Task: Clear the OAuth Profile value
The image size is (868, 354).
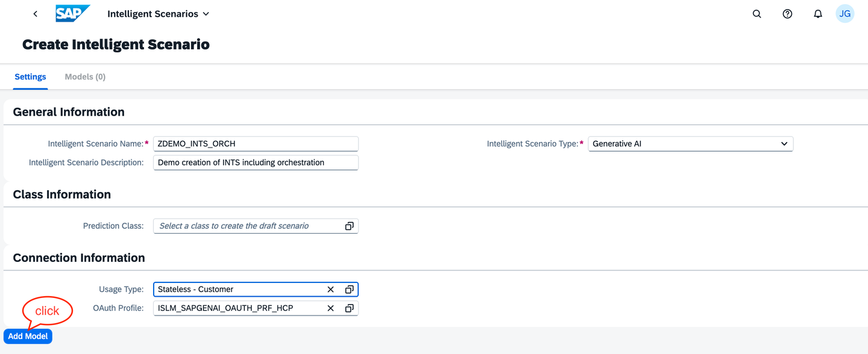Action: coord(330,308)
